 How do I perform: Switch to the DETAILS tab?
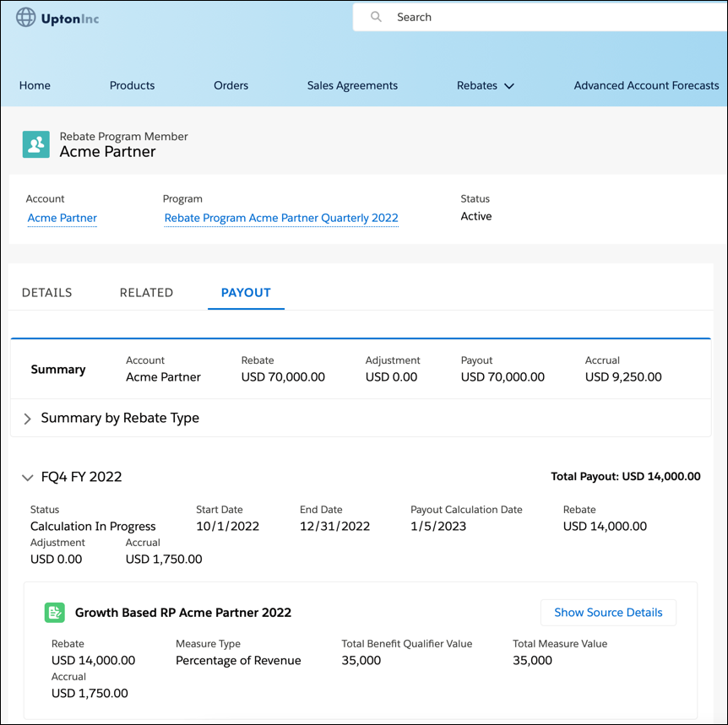(46, 292)
